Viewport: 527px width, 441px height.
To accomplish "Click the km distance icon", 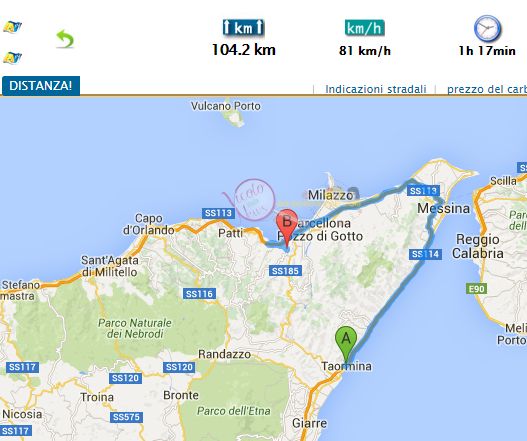I will click(244, 28).
